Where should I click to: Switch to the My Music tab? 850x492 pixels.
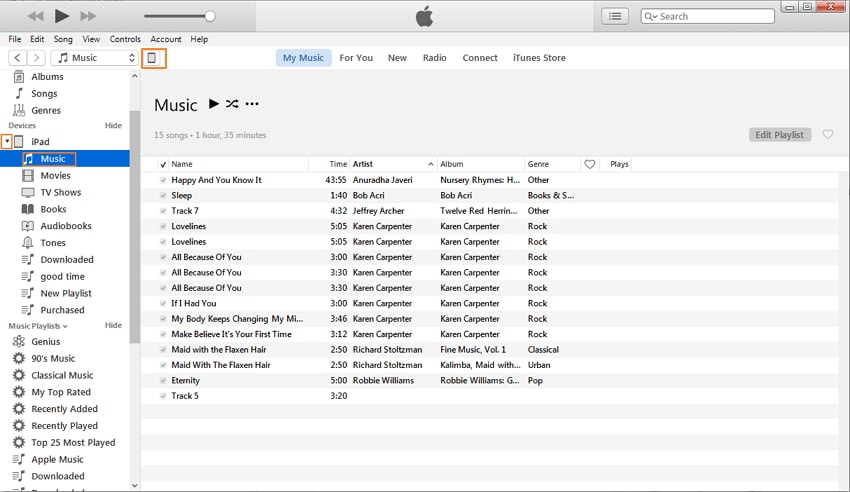click(303, 57)
